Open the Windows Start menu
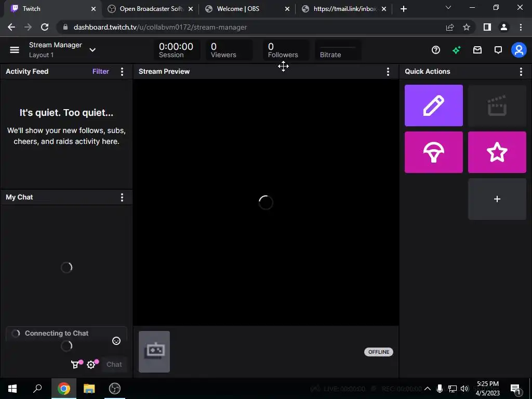Screen dimensions: 532x399 pos(12,389)
